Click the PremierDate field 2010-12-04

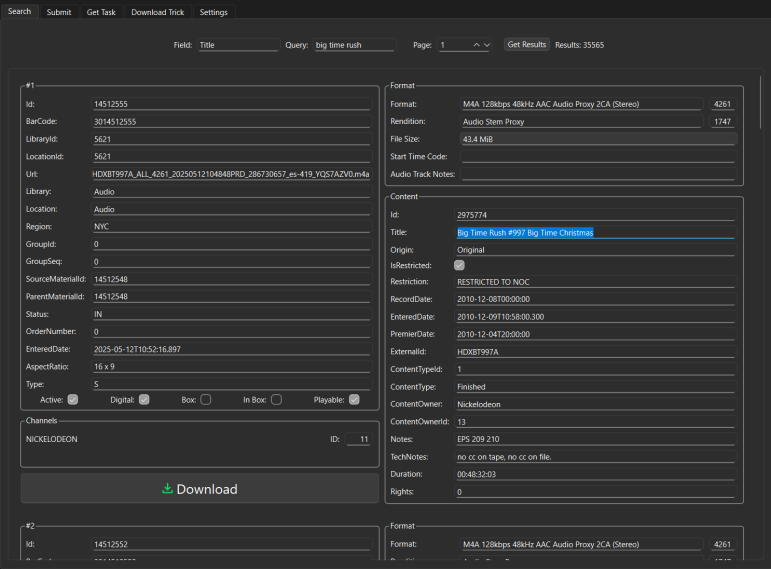[x=595, y=334]
